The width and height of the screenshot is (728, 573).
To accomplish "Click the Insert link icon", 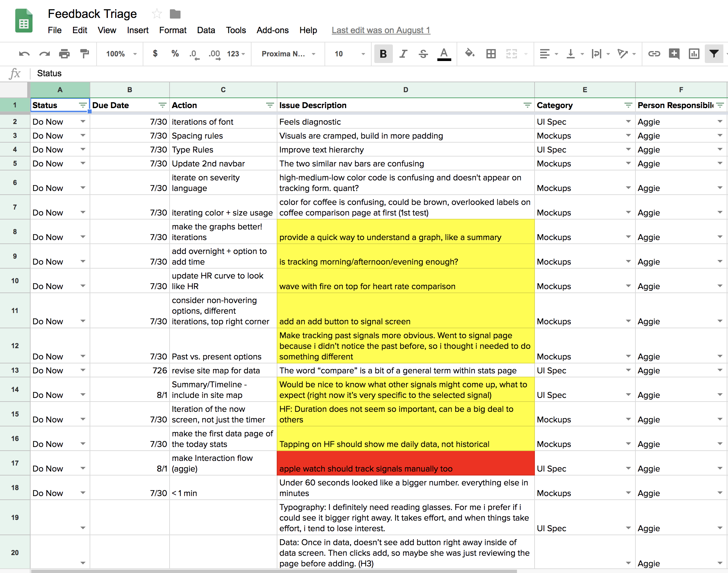I will (654, 54).
